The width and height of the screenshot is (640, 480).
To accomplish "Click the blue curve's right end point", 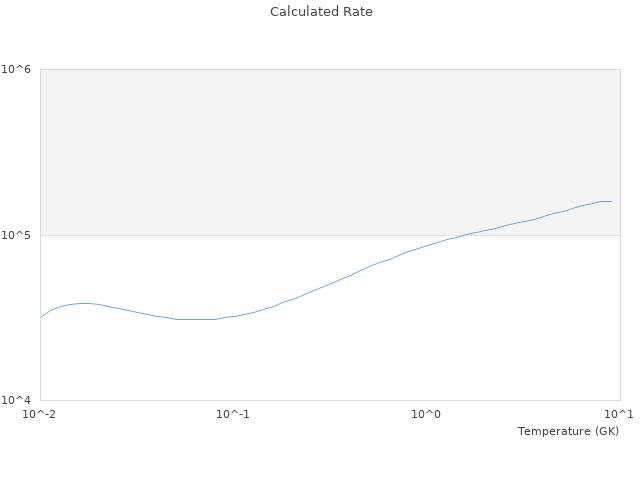I will tap(611, 201).
